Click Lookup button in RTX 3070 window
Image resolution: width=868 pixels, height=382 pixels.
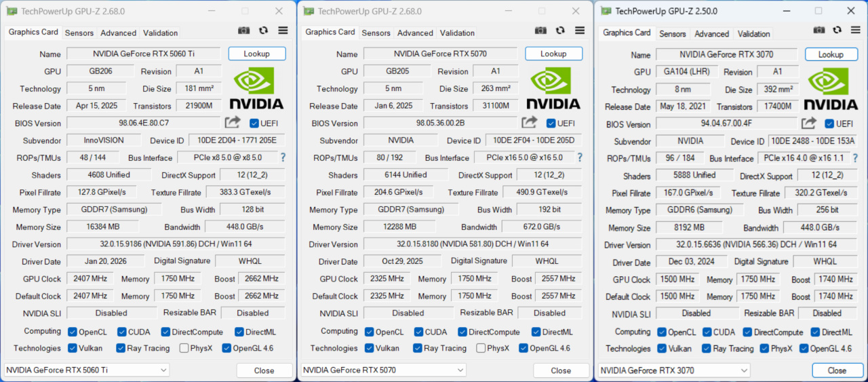click(x=831, y=54)
